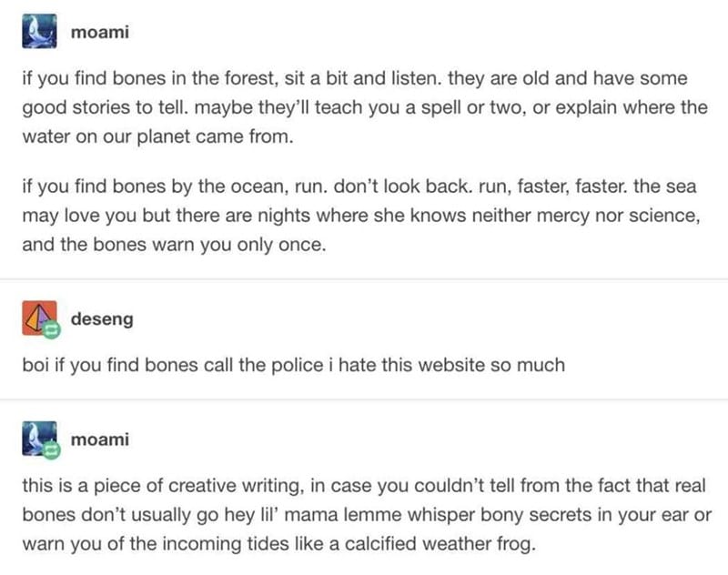Click deseng's orange pyramid avatar
Viewport: 728px width, 575px height.
coord(39,318)
